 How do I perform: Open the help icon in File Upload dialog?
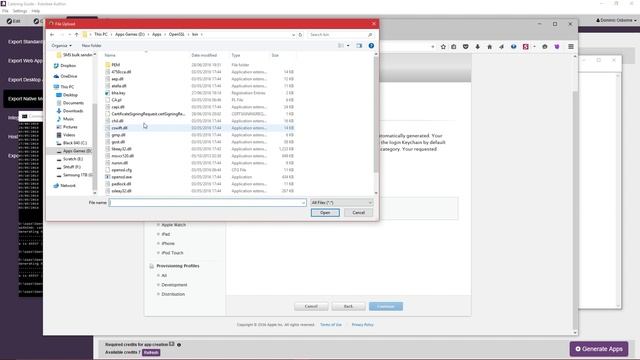pos(371,46)
